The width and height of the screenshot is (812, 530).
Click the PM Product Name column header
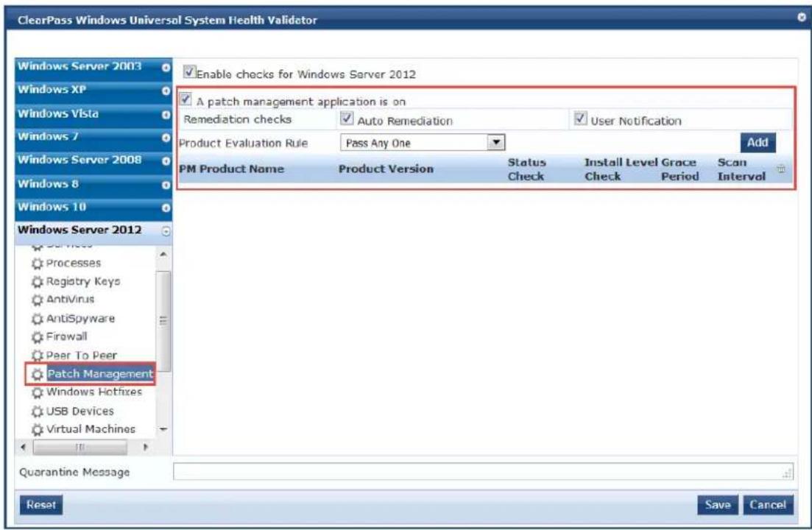[231, 169]
